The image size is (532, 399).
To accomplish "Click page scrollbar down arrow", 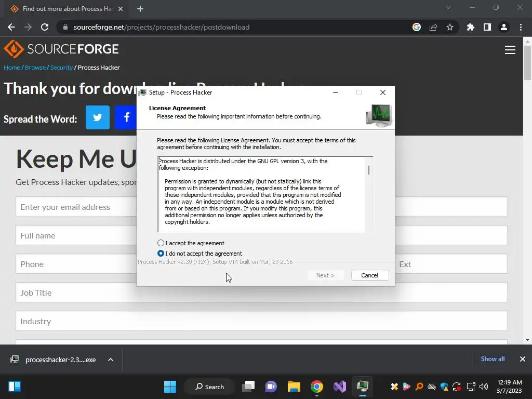I will (527, 340).
